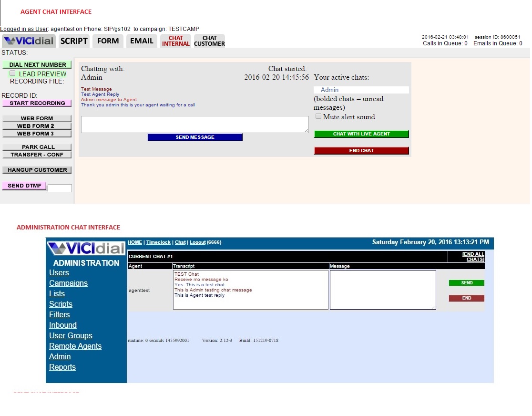Open the Reports section
Image resolution: width=532 pixels, height=416 pixels.
point(62,367)
